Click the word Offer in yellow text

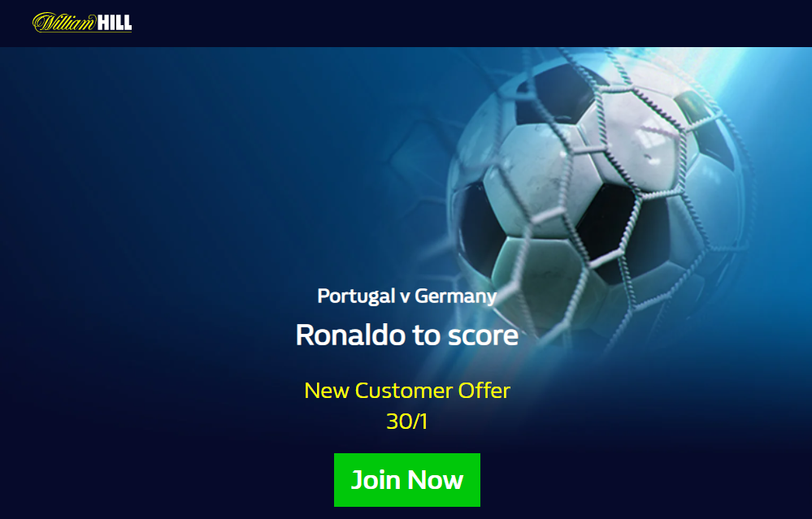[484, 390]
